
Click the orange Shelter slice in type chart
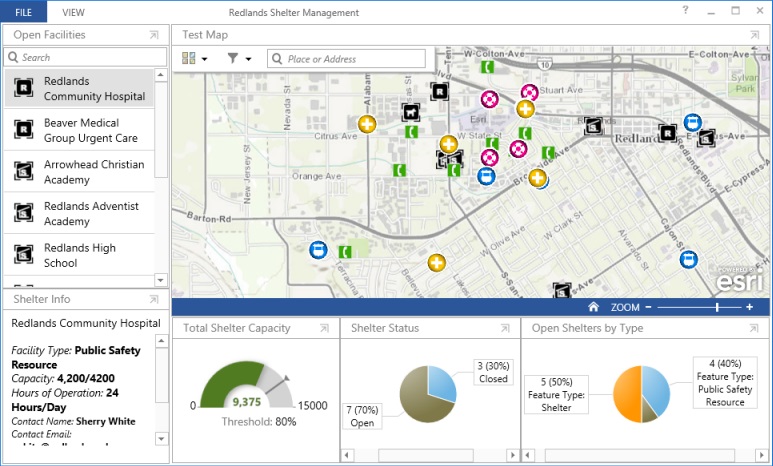click(x=627, y=394)
